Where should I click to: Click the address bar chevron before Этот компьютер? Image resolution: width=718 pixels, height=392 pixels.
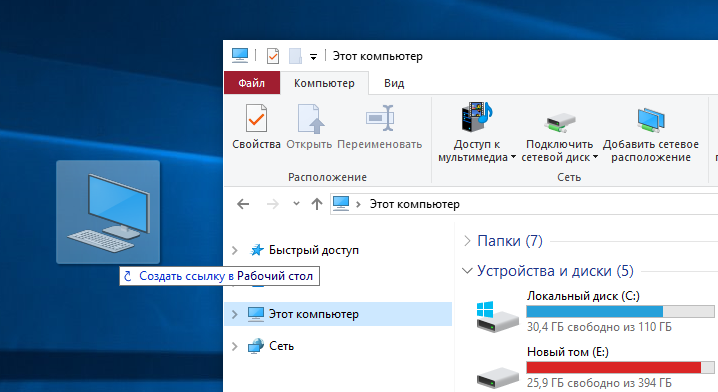tap(359, 204)
